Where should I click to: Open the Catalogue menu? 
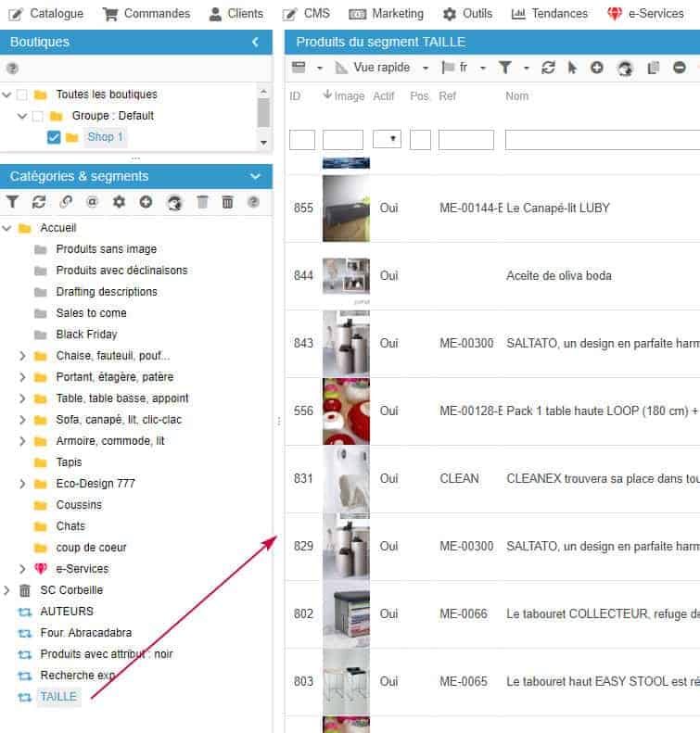tap(45, 14)
